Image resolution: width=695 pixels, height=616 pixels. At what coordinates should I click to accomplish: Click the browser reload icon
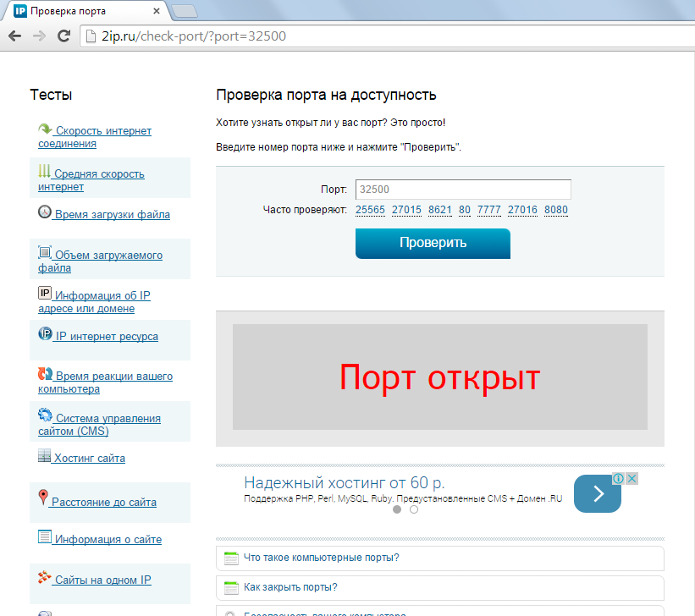point(63,36)
